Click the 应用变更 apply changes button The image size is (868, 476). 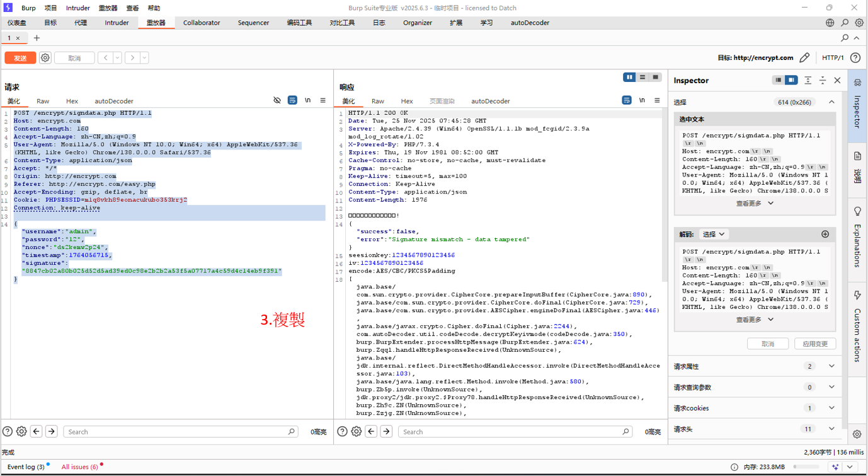[815, 344]
